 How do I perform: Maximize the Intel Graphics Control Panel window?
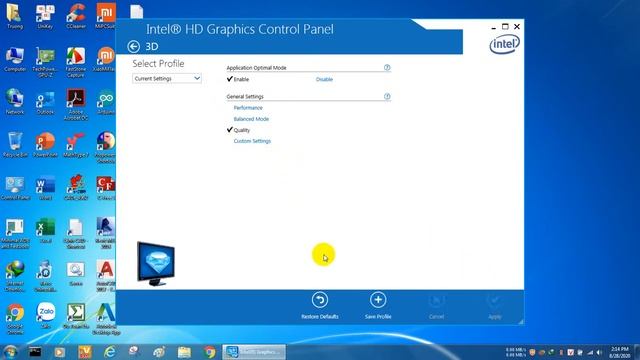click(505, 27)
